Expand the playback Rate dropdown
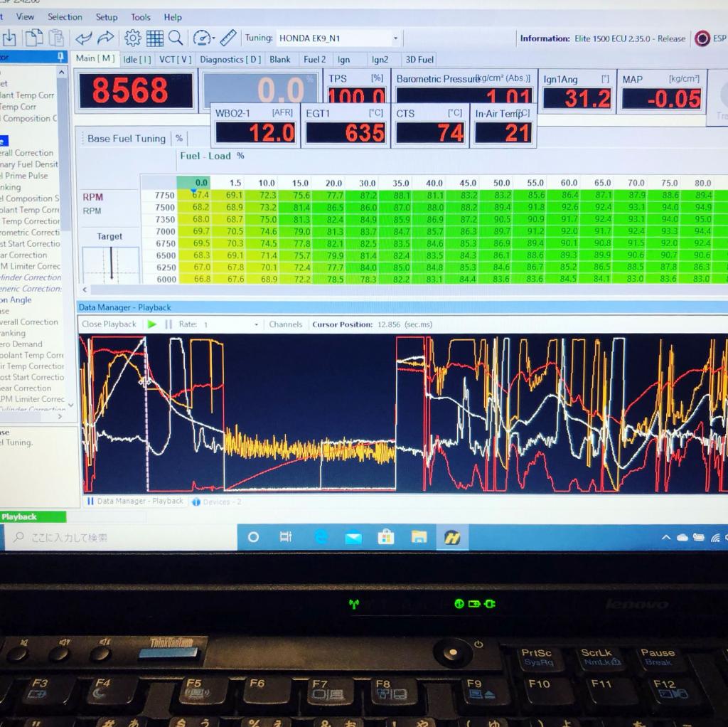Viewport: 728px width, 727px height. pyautogui.click(x=257, y=324)
